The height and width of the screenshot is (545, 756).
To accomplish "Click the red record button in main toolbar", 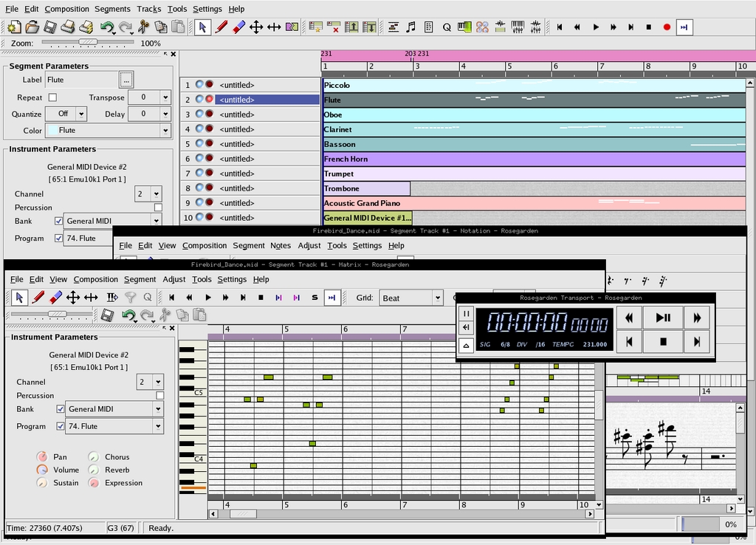I will (667, 27).
